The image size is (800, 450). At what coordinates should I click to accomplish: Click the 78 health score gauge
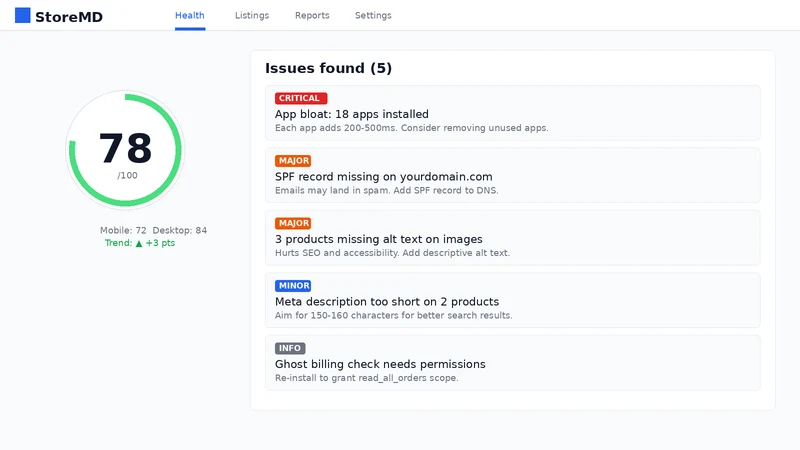[126, 150]
